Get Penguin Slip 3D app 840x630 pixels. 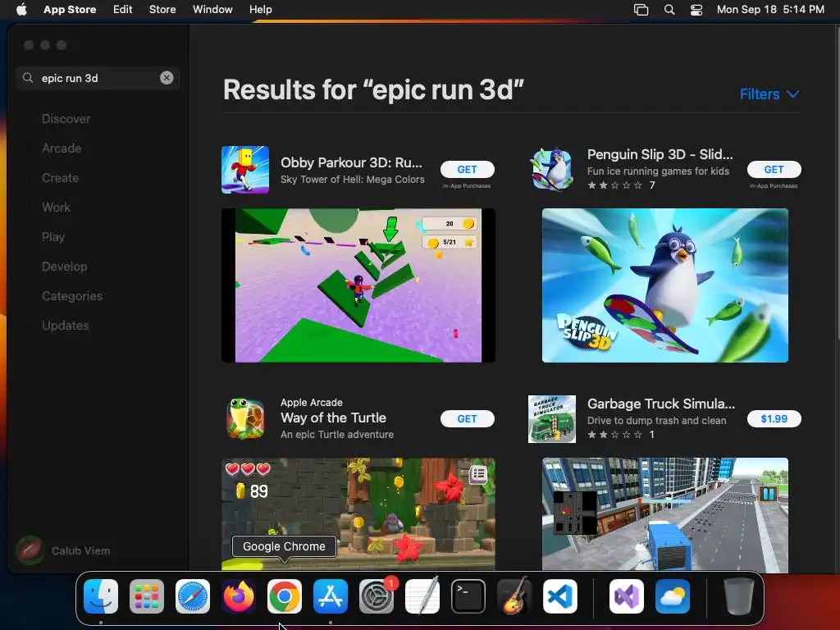coord(774,169)
